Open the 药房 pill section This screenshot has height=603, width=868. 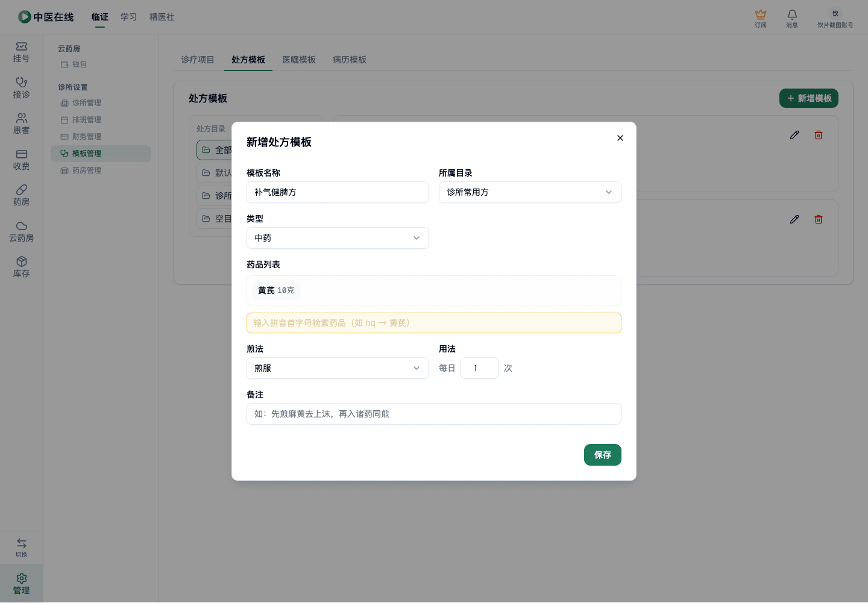pyautogui.click(x=22, y=196)
